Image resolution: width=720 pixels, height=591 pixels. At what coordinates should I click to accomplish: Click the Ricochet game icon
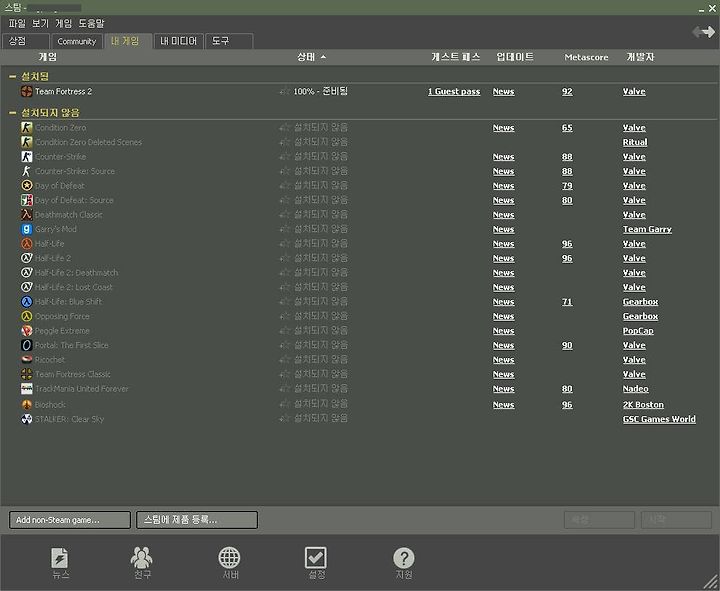tap(27, 360)
